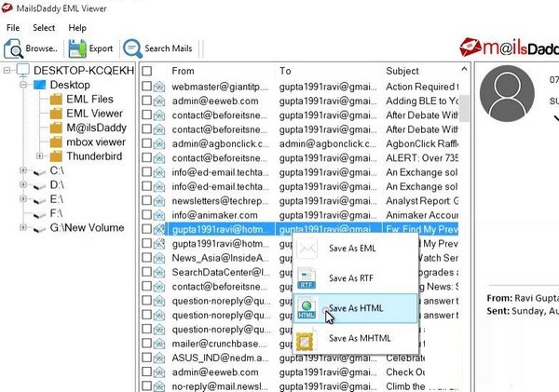Viewport: 559px width, 392px height.
Task: Click the Export button label
Action: (101, 48)
